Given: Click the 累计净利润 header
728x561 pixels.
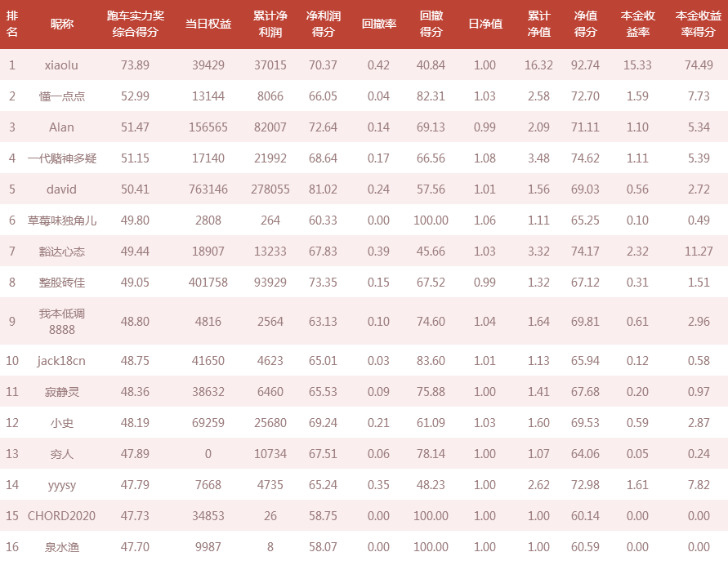Looking at the screenshot, I should 270,24.
